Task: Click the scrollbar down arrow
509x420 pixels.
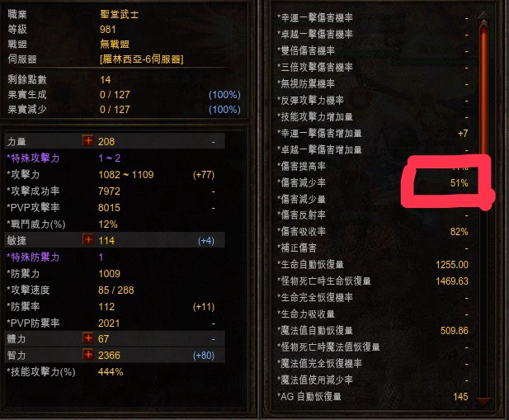Action: pyautogui.click(x=483, y=400)
